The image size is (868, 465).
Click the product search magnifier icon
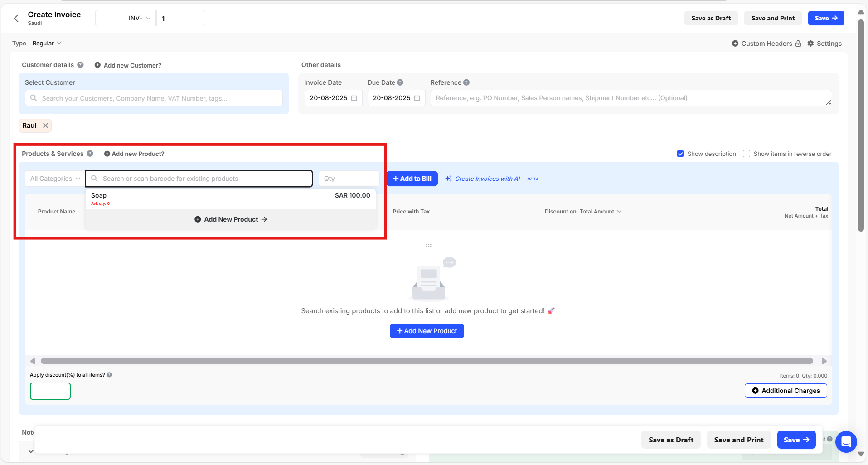[94, 179]
